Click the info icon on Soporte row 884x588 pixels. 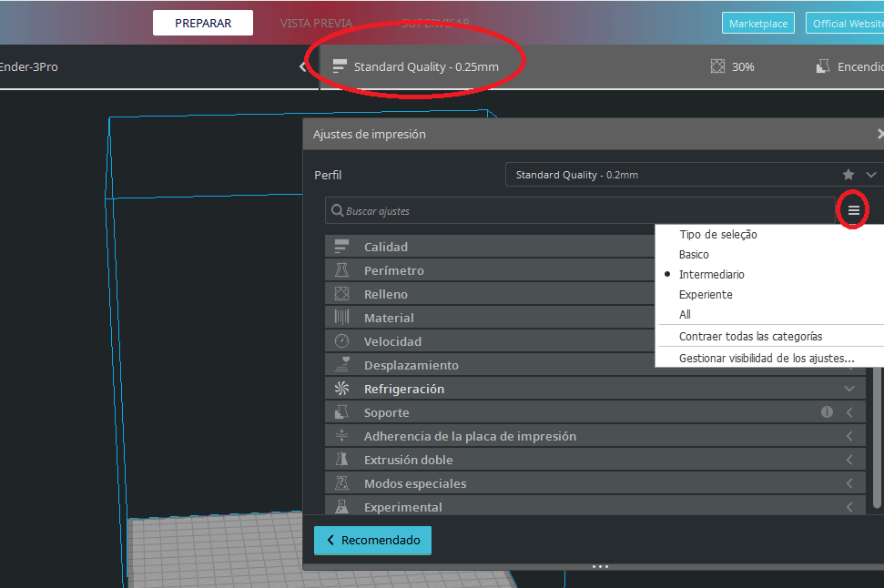[x=827, y=412]
